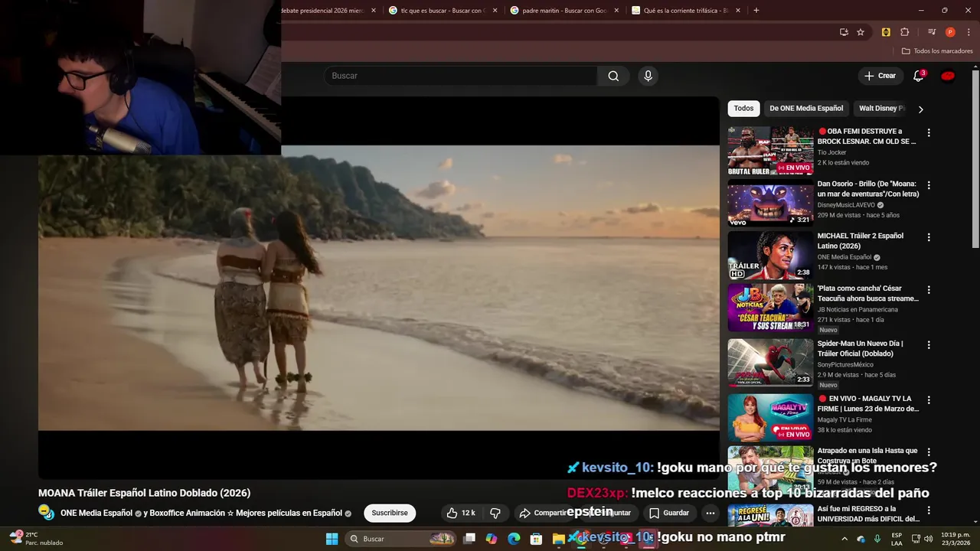Open the clock and date panel
Viewport: 980px width, 551px height.
click(955, 539)
